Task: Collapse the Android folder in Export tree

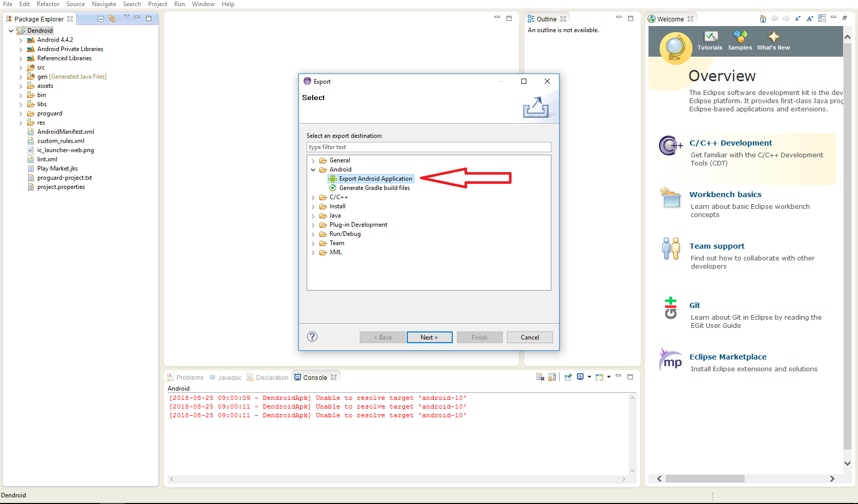Action: coord(313,170)
